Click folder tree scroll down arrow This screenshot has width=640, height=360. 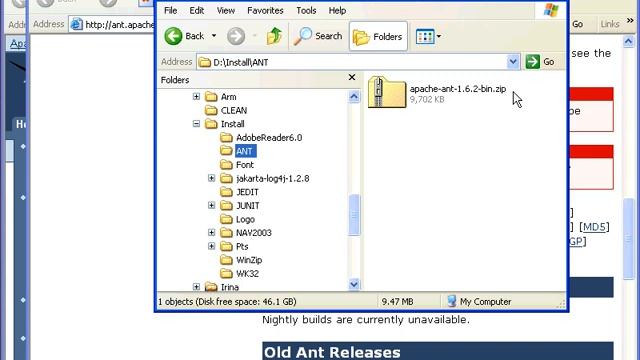coord(354,284)
